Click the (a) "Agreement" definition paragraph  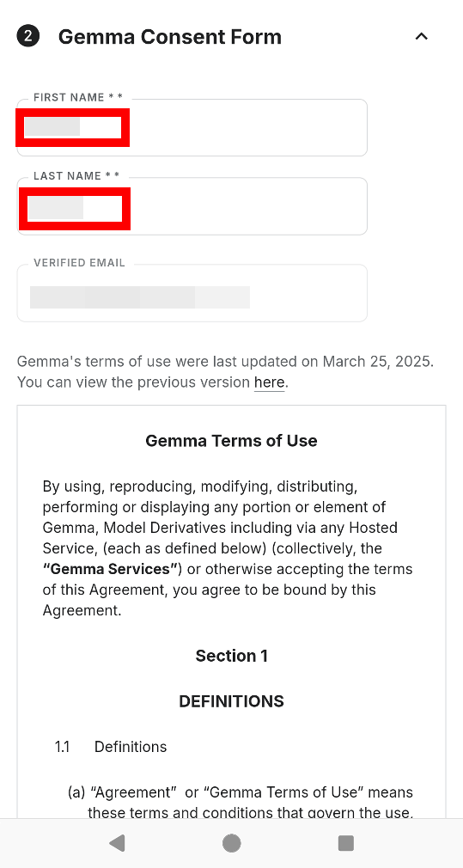tap(240, 803)
